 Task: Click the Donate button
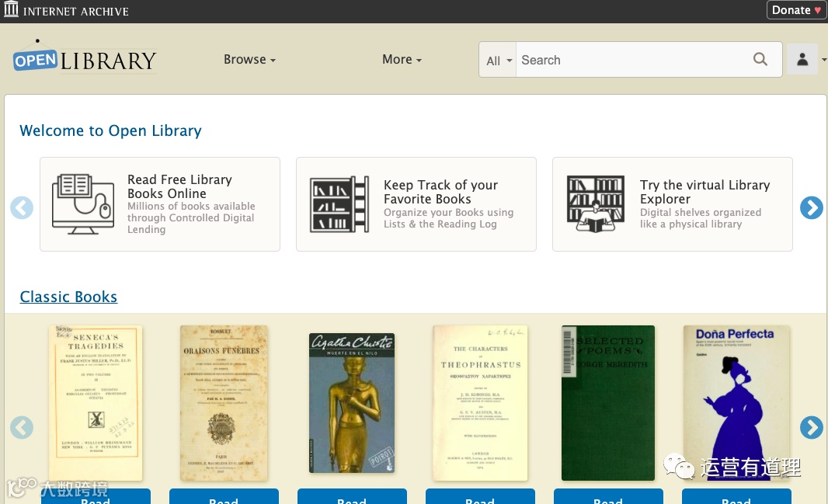click(x=796, y=10)
